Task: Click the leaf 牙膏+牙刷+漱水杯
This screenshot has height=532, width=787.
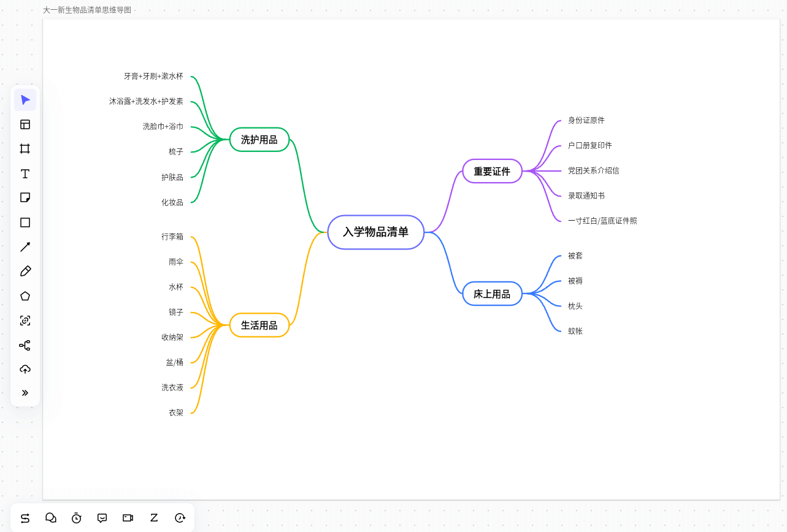Action: click(x=153, y=76)
